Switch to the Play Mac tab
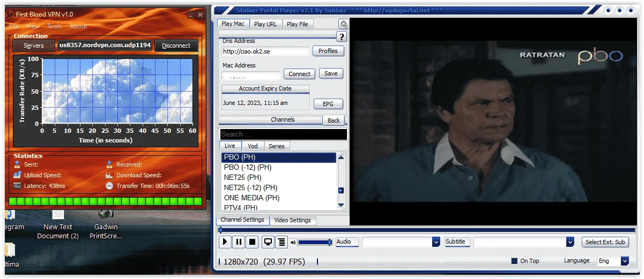The height and width of the screenshot is (279, 644). (x=233, y=24)
